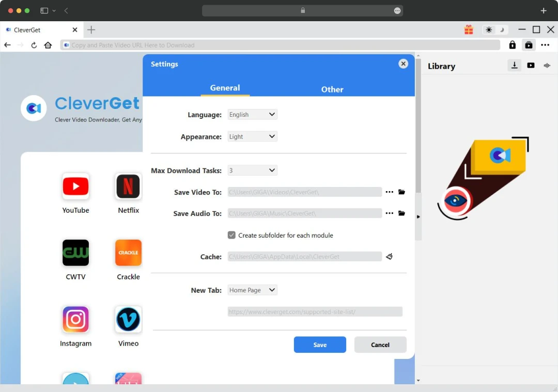Select the General settings tab
Viewport: 558px width, 392px height.
coord(225,88)
